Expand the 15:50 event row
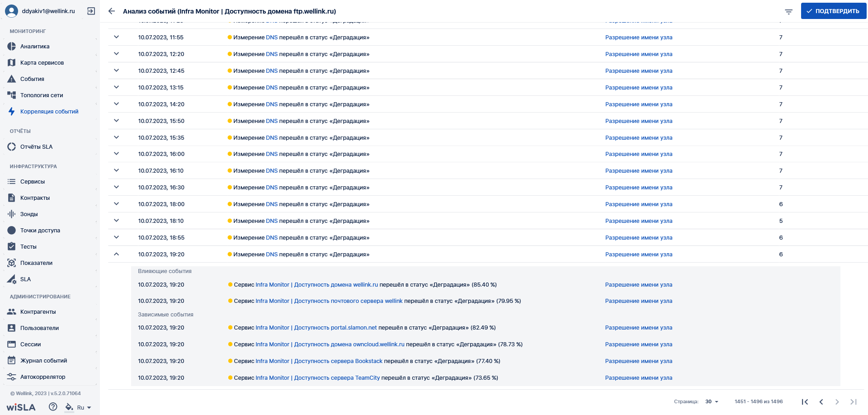This screenshot has height=415, width=868. click(x=116, y=121)
